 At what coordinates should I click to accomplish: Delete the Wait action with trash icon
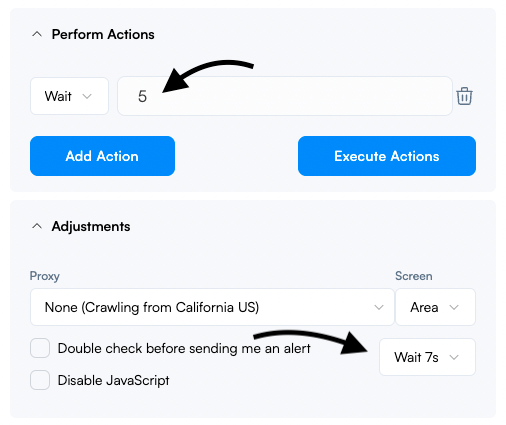(x=464, y=96)
